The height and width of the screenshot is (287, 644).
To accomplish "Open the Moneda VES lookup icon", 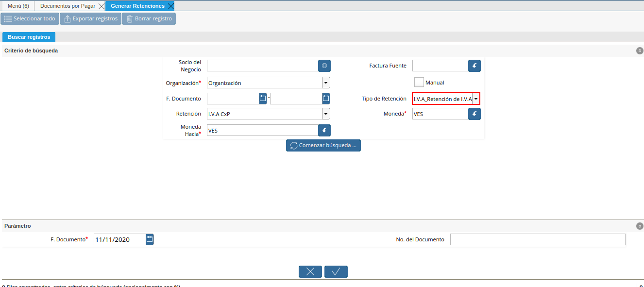I will (x=474, y=114).
